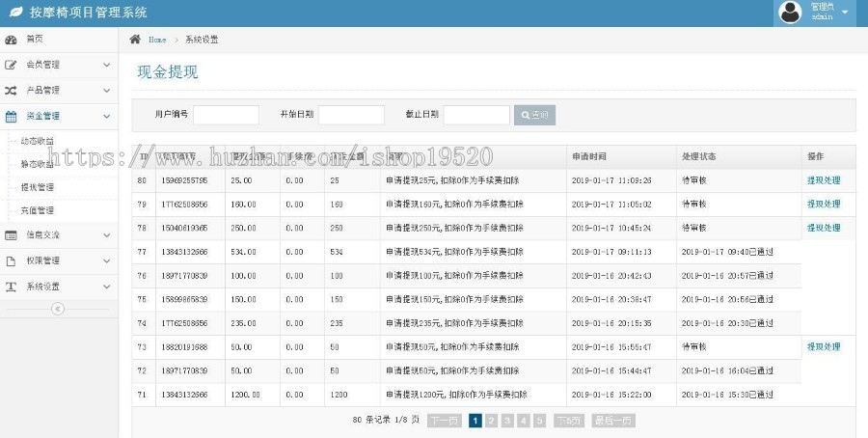Select the 待审核 status in row 79
This screenshot has height=438, width=868.
694,205
